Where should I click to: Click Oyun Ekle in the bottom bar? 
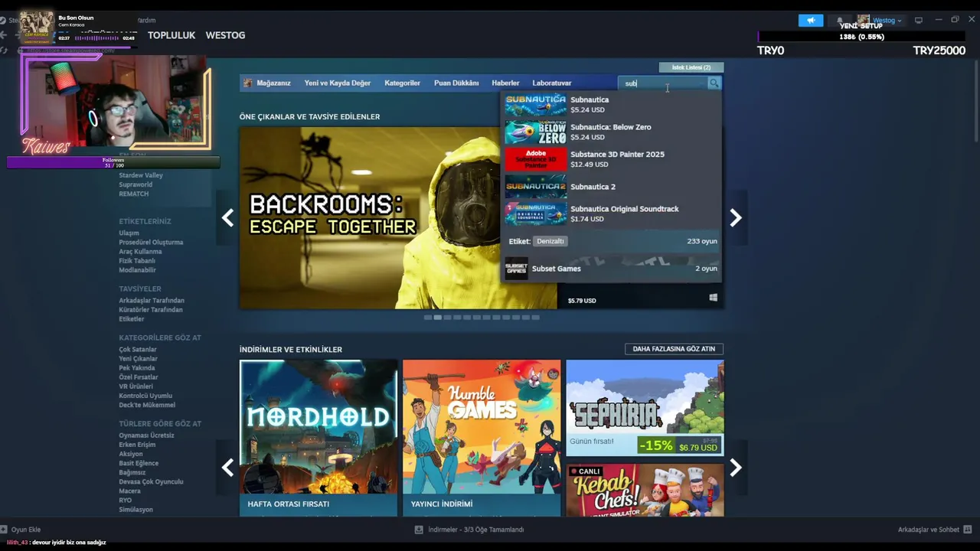tap(26, 530)
